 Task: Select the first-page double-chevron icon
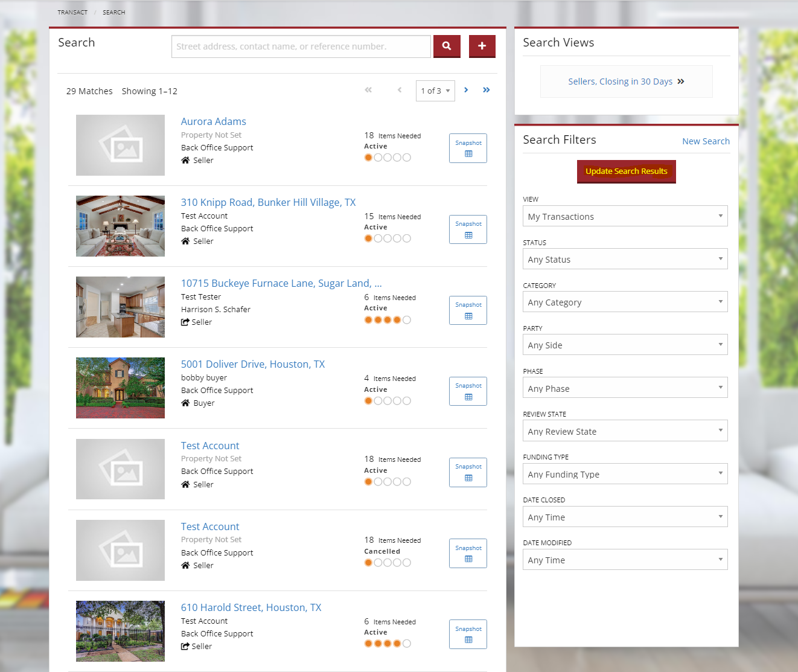tap(368, 90)
